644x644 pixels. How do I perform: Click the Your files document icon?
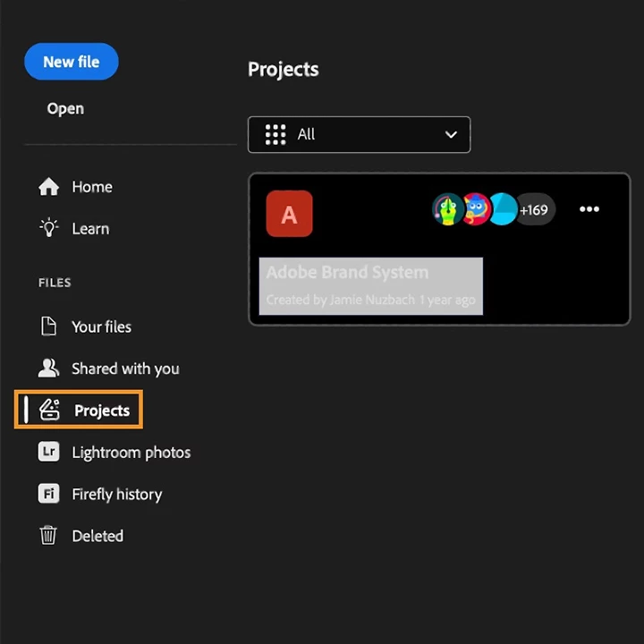pos(48,326)
